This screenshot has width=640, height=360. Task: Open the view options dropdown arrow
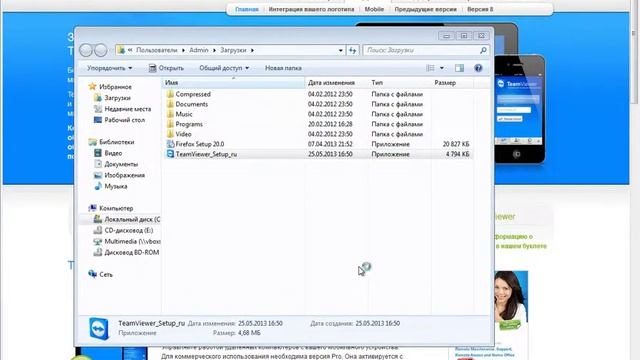(x=442, y=68)
